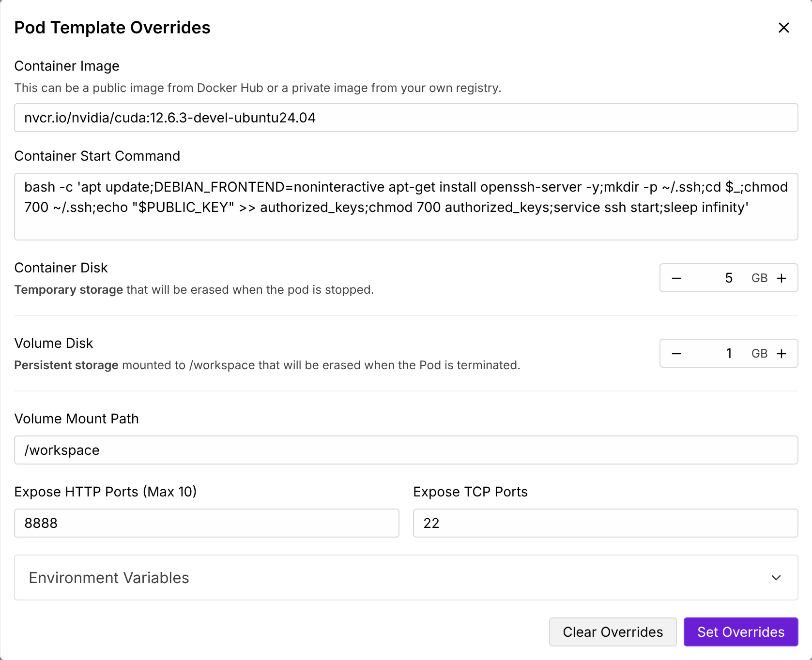Increase Container Disk size with plus
The height and width of the screenshot is (660, 812).
[x=781, y=278]
